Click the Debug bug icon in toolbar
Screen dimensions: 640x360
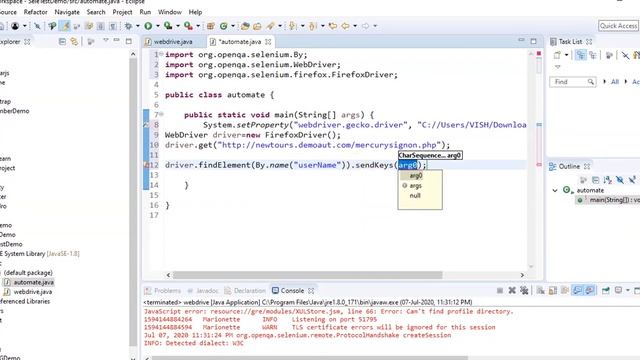pos(129,26)
